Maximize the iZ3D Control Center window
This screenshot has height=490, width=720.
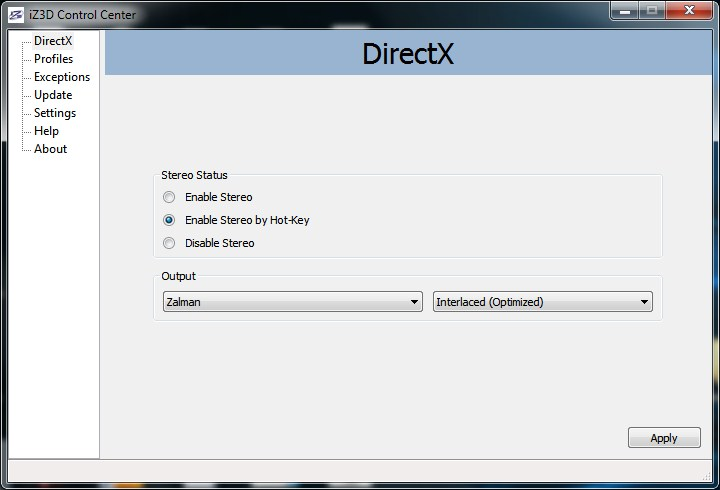(652, 10)
